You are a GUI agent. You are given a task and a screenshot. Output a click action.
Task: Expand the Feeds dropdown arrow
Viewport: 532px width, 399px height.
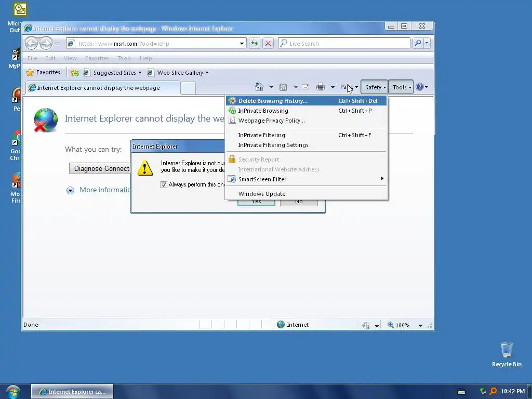tap(296, 87)
